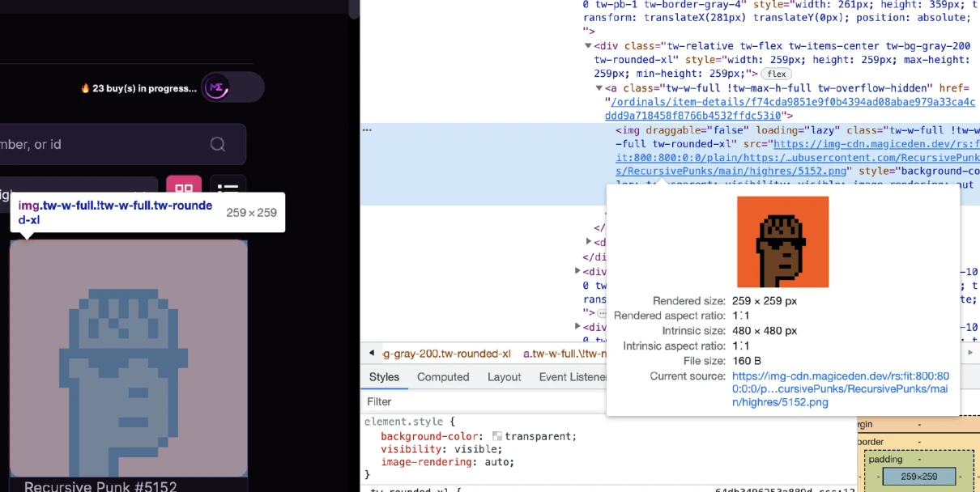Open the Event Listeners tab
980x492 pixels.
[x=572, y=377]
